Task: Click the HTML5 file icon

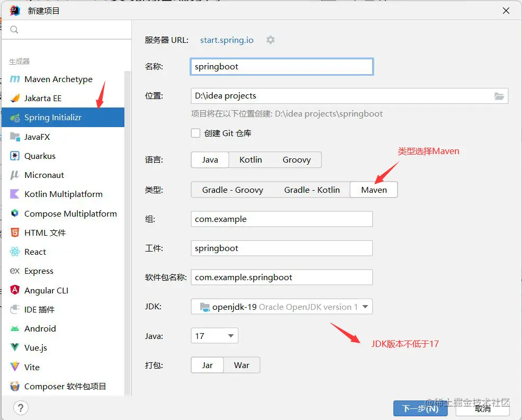Action: pos(15,233)
